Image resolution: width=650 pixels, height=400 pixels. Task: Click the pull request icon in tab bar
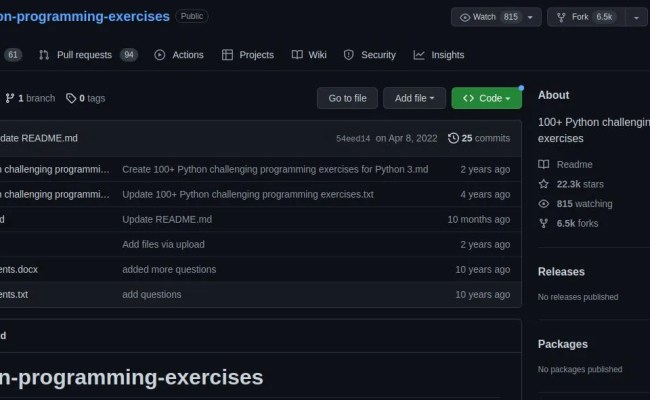pyautogui.click(x=44, y=55)
